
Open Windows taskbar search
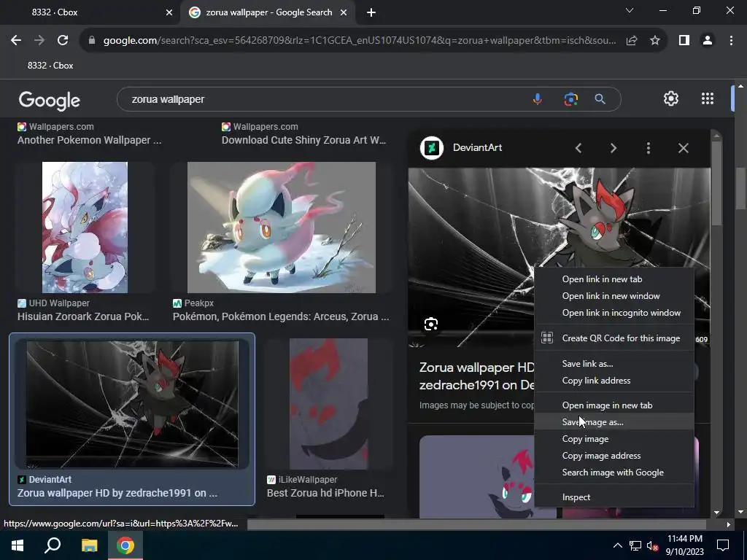(x=53, y=545)
